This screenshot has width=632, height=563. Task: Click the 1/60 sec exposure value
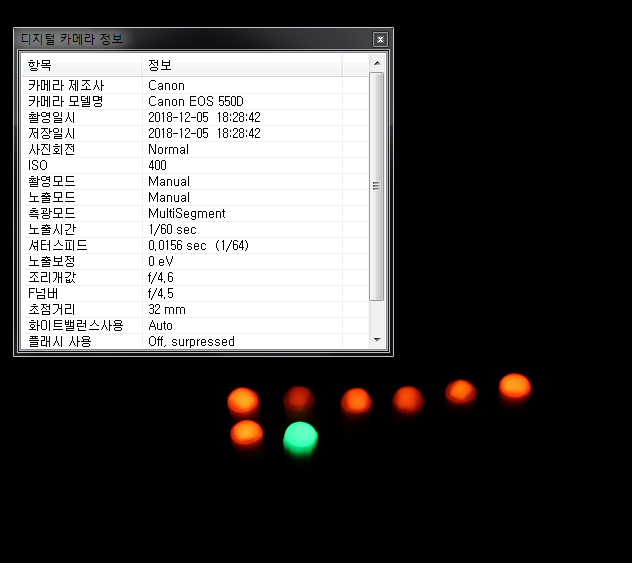click(x=172, y=230)
